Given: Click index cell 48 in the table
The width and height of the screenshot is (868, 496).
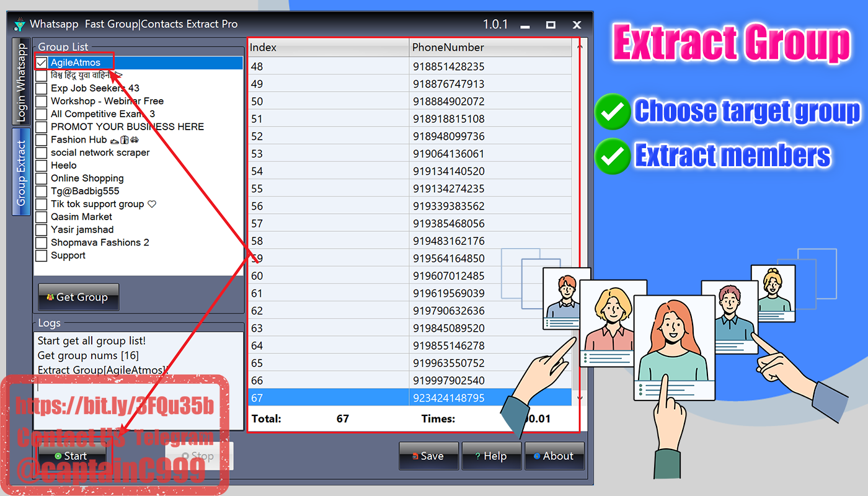Looking at the screenshot, I should (x=329, y=66).
